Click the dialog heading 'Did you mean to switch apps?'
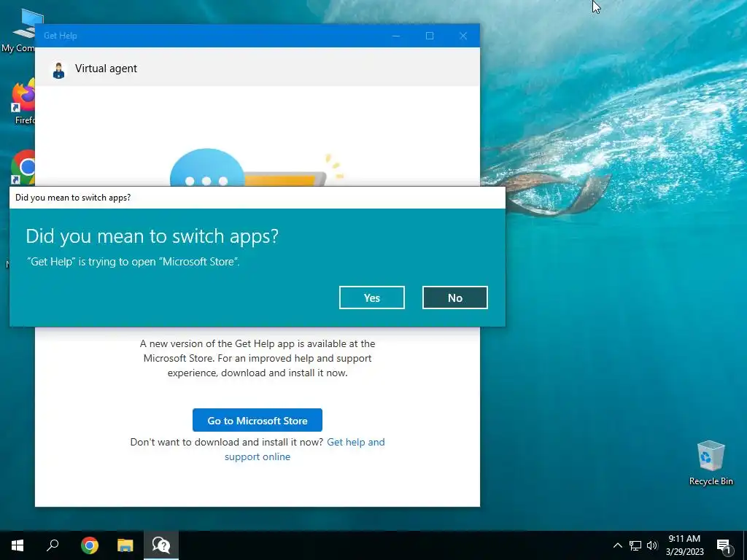The height and width of the screenshot is (560, 747). click(152, 236)
